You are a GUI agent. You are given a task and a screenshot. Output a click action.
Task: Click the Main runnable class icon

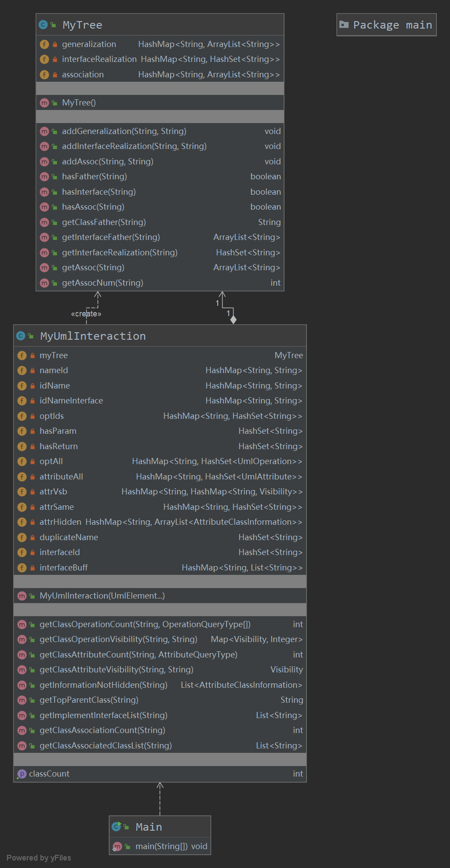(x=117, y=827)
